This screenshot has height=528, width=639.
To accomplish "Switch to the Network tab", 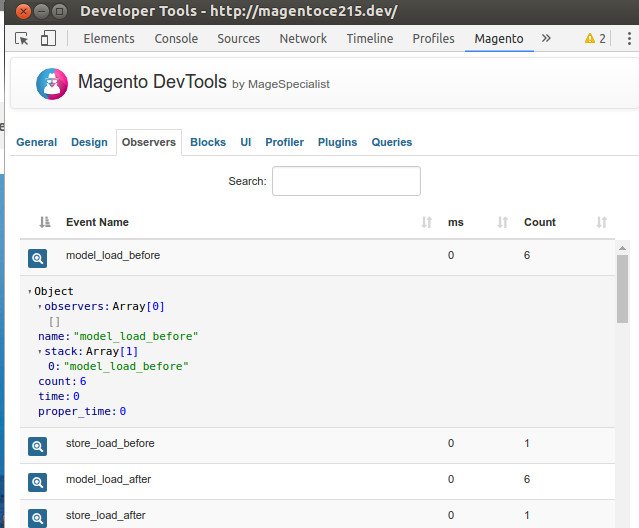I will [x=303, y=39].
